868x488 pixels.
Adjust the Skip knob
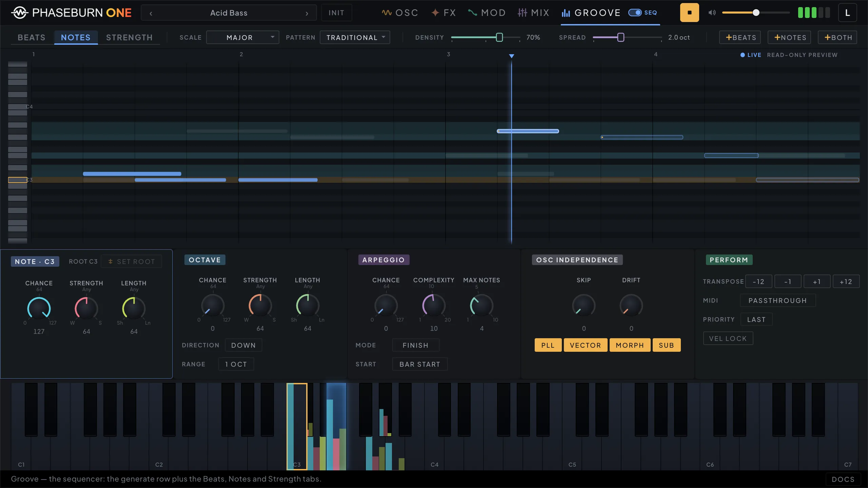click(584, 305)
